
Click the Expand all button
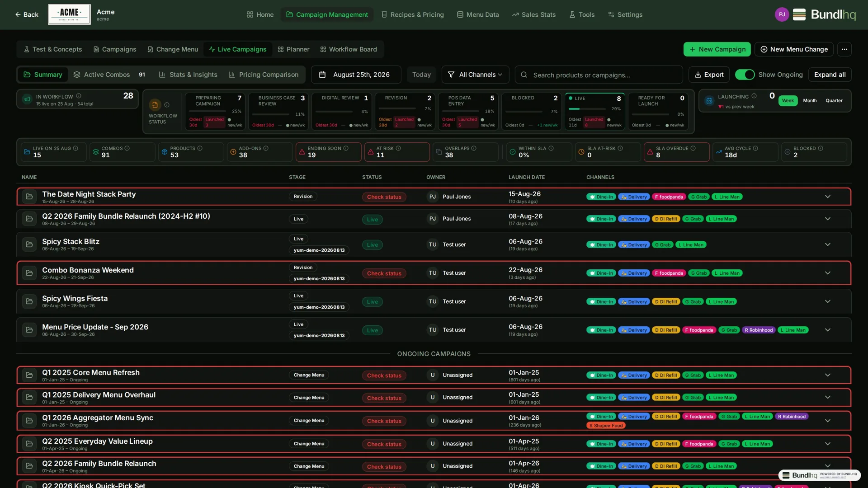click(x=830, y=75)
